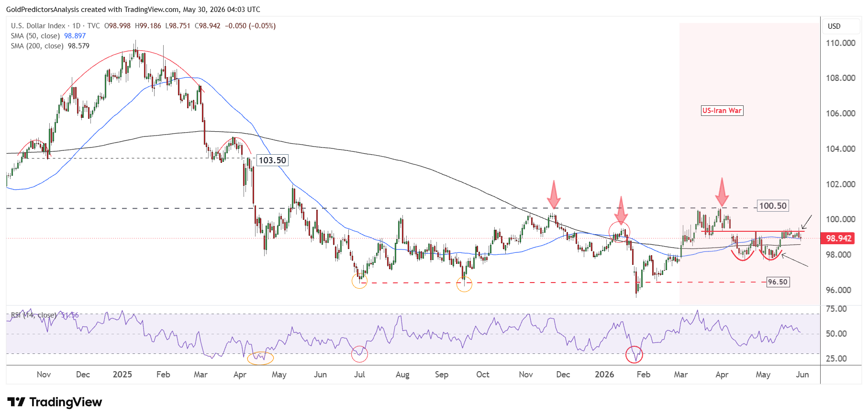Click the circled red arrow before 2026
The height and width of the screenshot is (420, 868).
(x=621, y=211)
